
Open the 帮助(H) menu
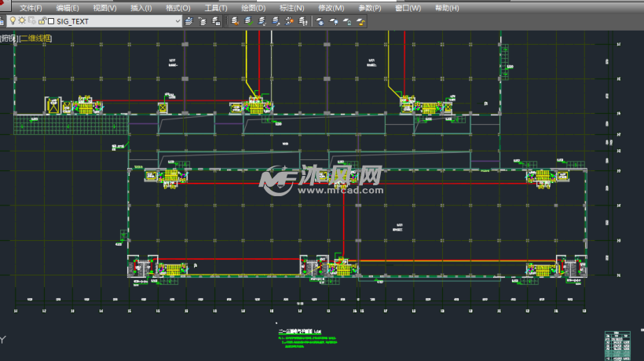[447, 8]
